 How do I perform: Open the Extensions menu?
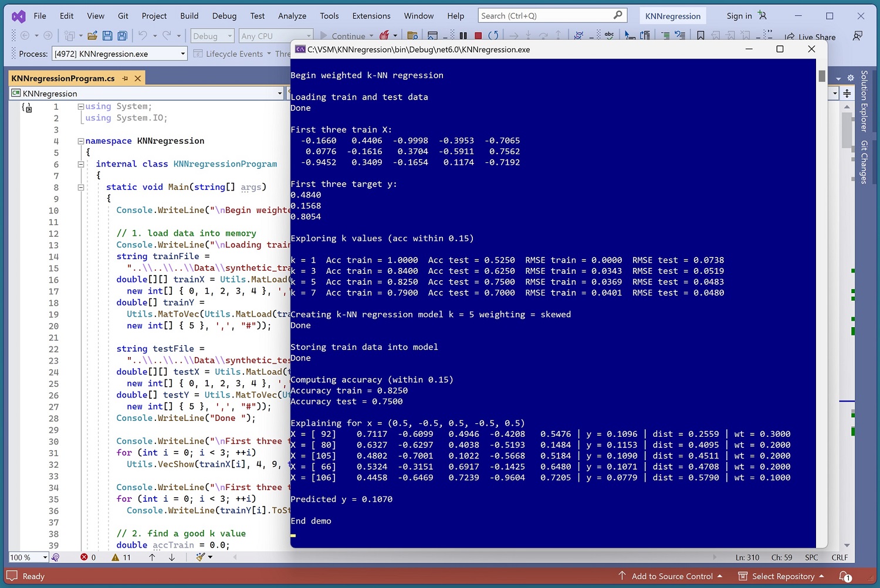coord(371,16)
